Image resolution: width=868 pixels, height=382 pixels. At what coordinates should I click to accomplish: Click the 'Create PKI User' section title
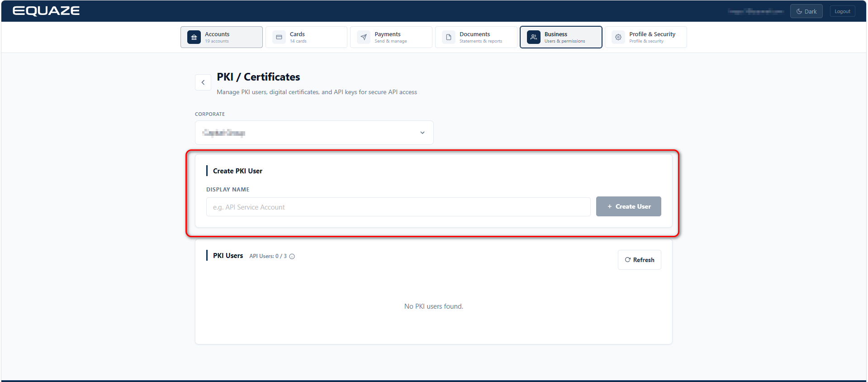coord(237,171)
